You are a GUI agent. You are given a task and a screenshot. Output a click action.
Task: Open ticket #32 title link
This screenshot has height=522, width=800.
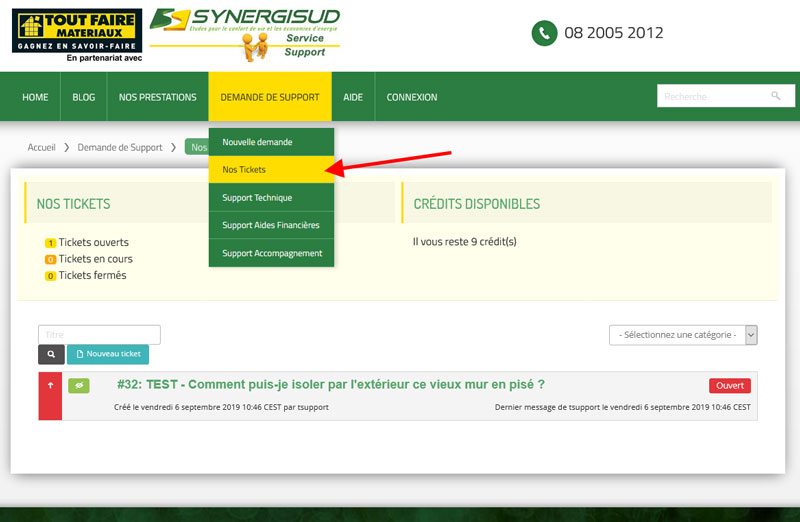[x=330, y=385]
